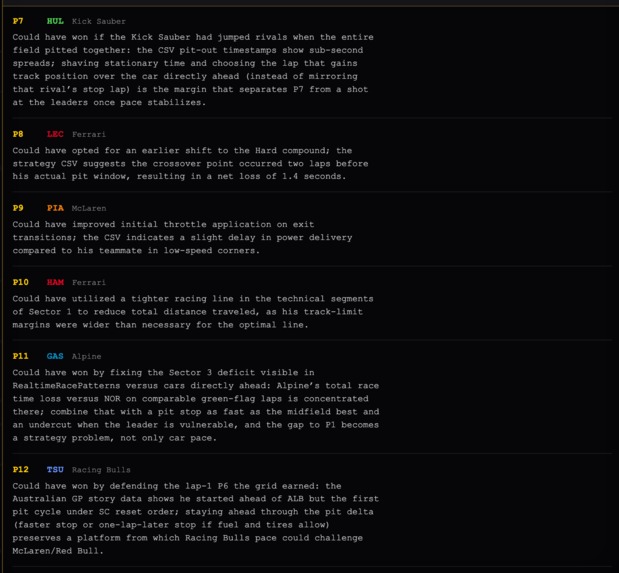The image size is (619, 573).
Task: Click the Alpine team name
Action: 86,356
